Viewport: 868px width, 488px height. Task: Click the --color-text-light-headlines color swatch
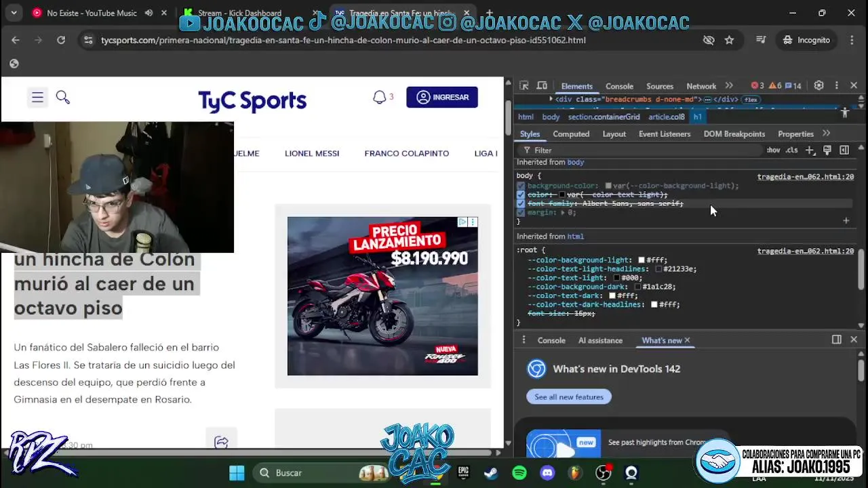click(658, 269)
